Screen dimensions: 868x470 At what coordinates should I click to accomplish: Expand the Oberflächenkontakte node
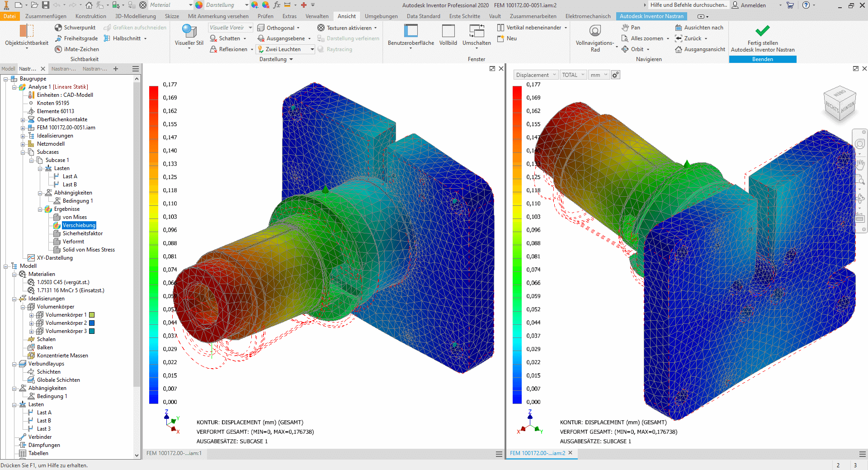pos(23,119)
